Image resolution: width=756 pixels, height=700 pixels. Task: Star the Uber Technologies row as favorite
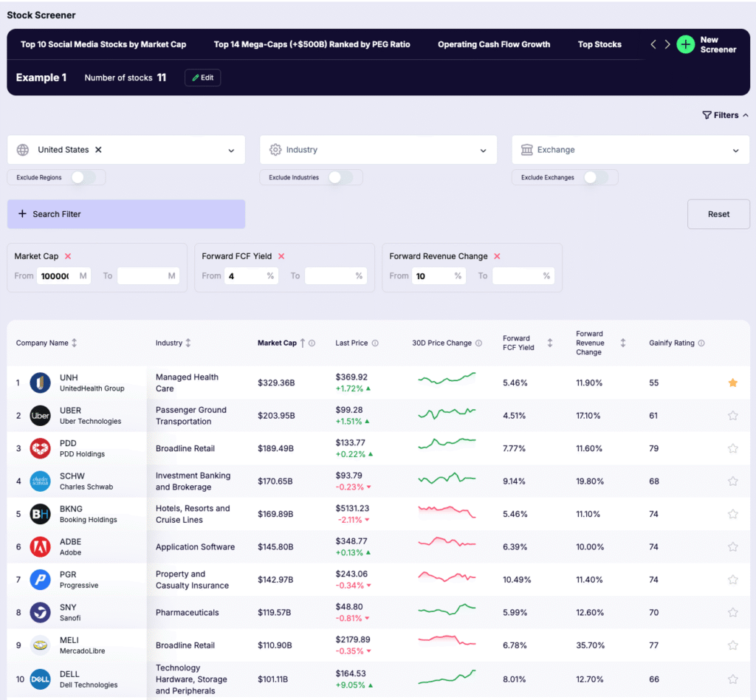click(732, 416)
